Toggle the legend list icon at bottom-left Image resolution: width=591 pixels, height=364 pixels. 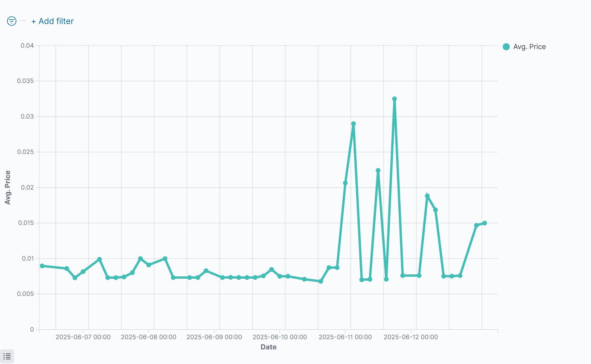[x=7, y=356]
